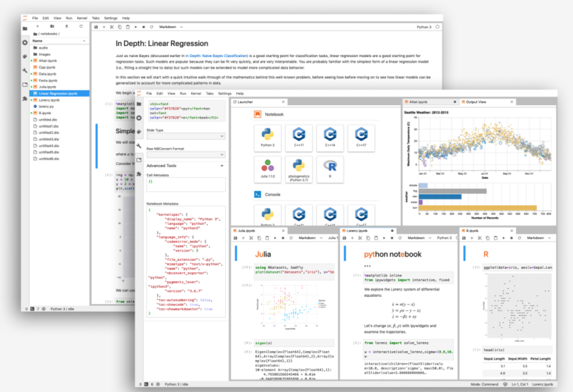Open the extension manager puzzle icon in back window

click(25, 99)
